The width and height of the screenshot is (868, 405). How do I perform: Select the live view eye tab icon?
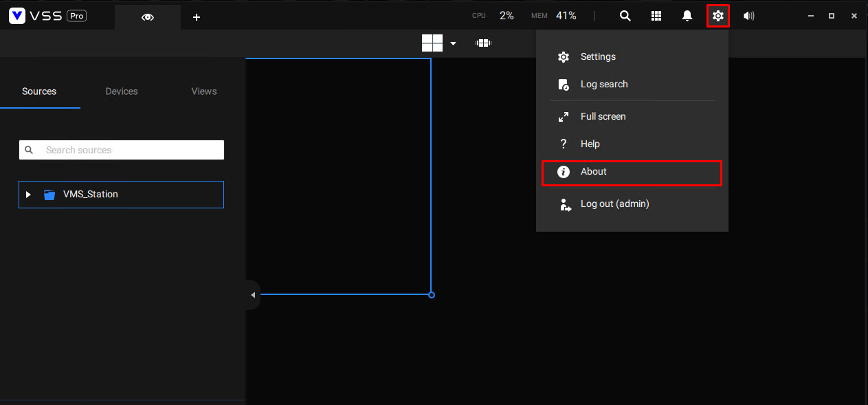[x=147, y=17]
